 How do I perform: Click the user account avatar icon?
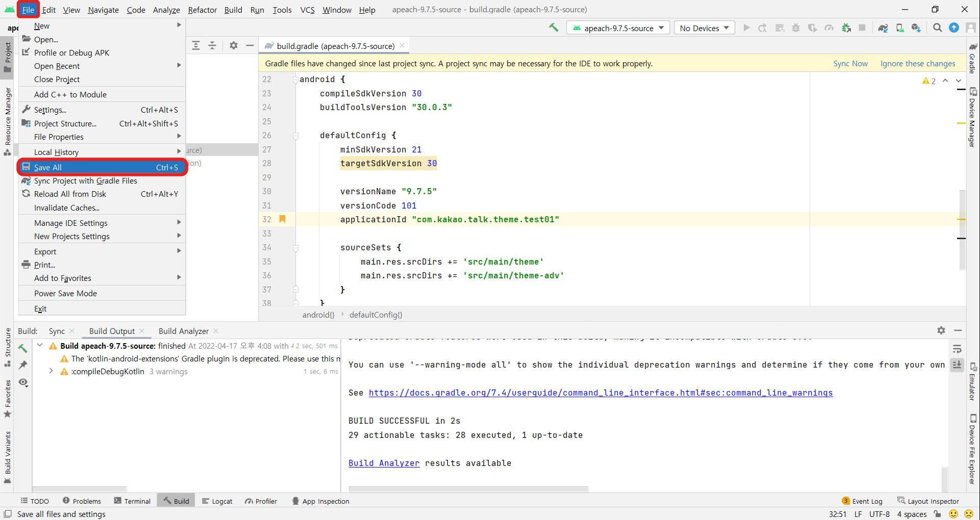(970, 28)
